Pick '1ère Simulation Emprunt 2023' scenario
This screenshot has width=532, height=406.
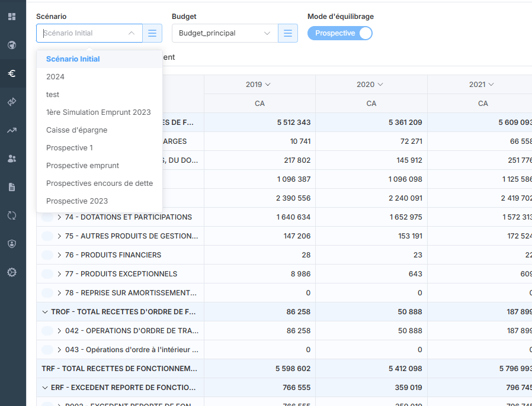coord(98,112)
